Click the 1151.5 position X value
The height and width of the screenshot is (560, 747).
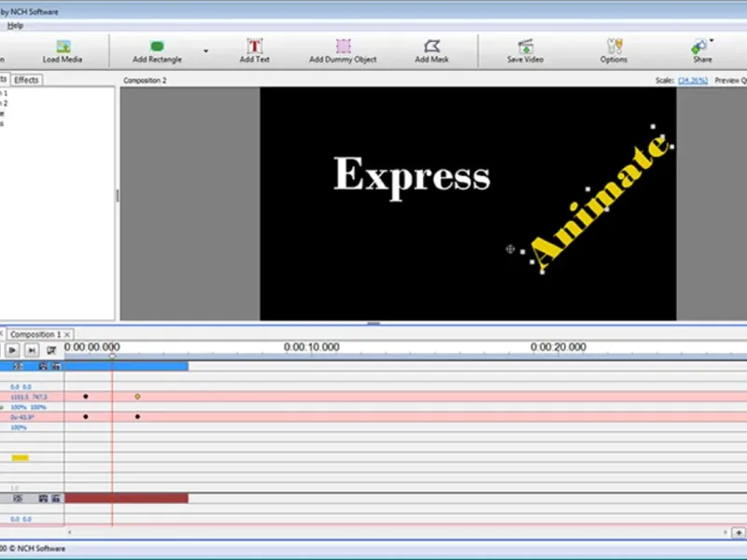pyautogui.click(x=20, y=398)
